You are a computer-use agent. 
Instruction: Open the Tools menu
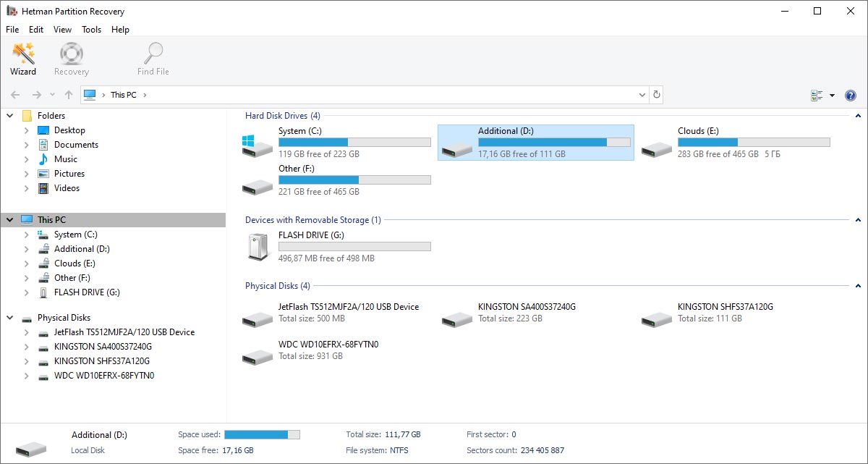pyautogui.click(x=91, y=30)
